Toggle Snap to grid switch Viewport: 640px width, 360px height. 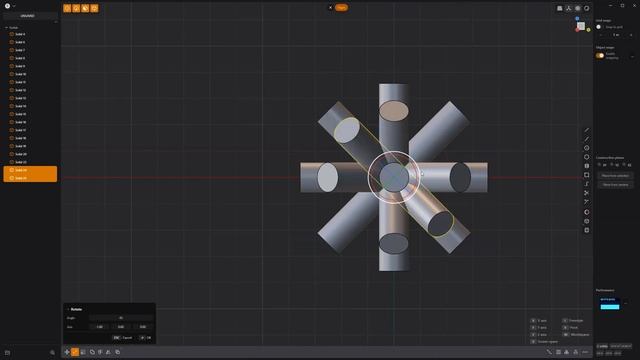[x=599, y=27]
